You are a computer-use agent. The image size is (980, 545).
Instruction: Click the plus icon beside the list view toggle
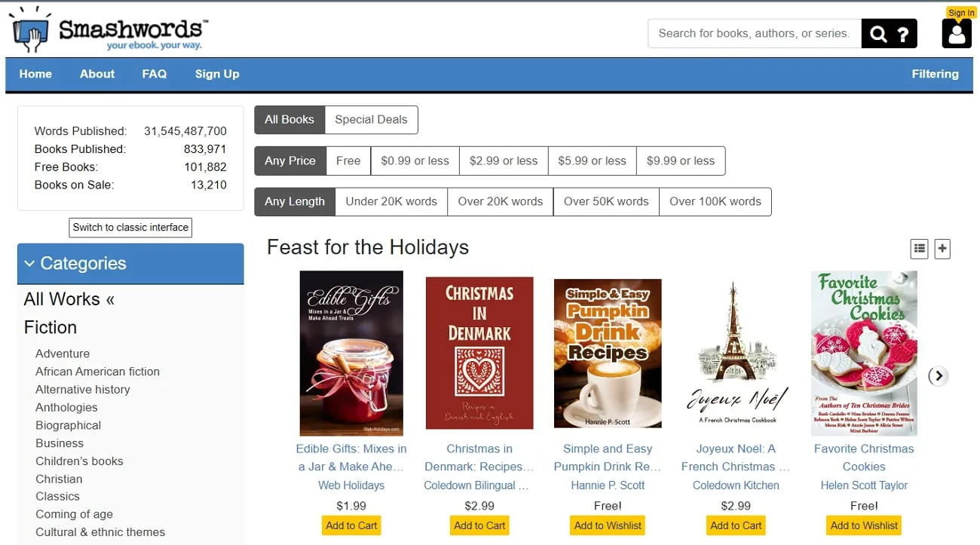pos(942,248)
